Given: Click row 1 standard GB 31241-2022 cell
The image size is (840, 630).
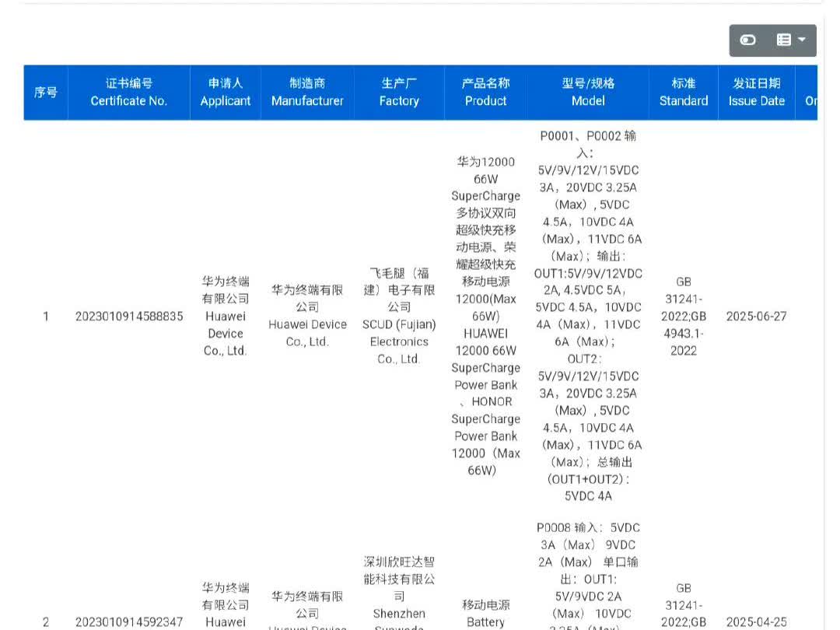Looking at the screenshot, I should click(x=684, y=316).
